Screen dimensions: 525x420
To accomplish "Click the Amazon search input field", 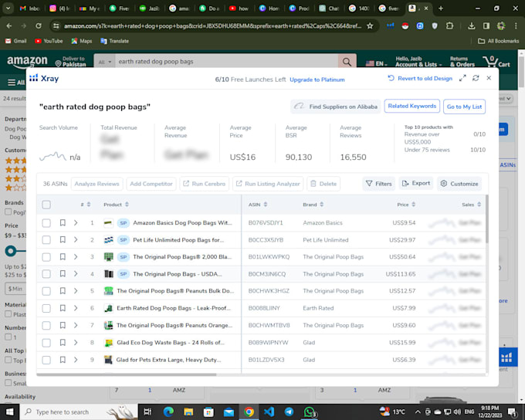I will (226, 62).
